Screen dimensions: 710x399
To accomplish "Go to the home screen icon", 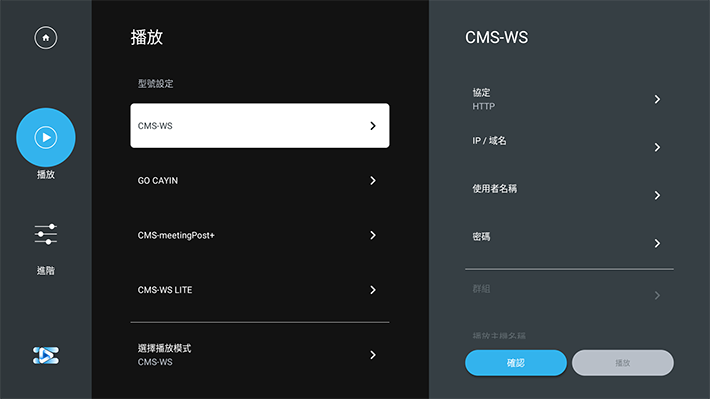I will point(46,38).
